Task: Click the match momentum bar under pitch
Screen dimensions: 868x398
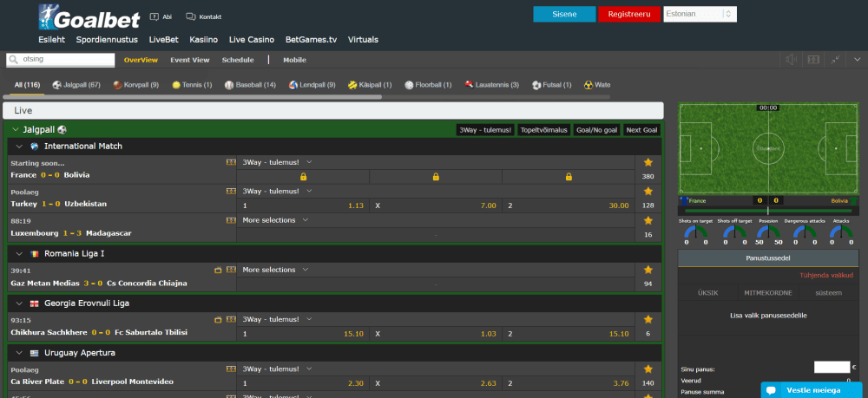Action: point(768,211)
